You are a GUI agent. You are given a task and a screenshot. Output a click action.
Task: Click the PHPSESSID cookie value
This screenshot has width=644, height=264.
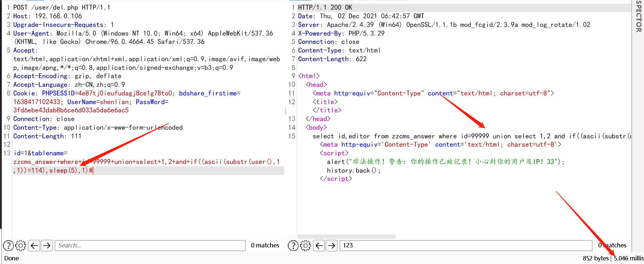125,93
